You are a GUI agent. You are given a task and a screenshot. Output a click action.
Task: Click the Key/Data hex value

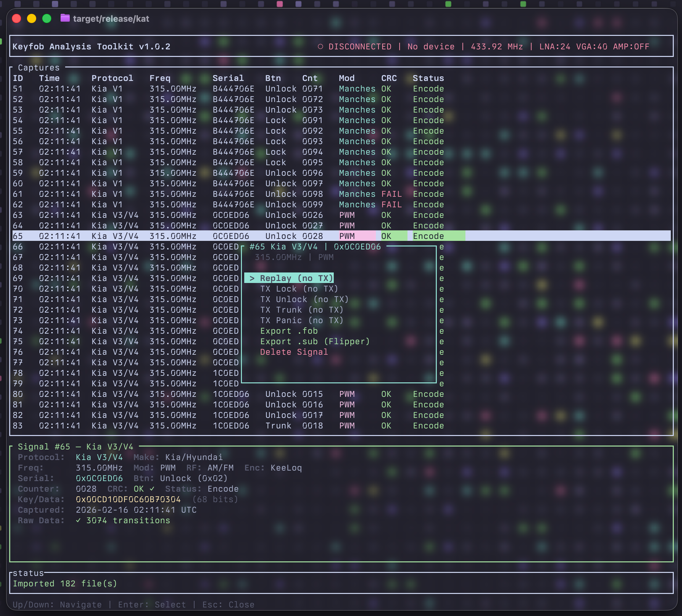click(128, 499)
